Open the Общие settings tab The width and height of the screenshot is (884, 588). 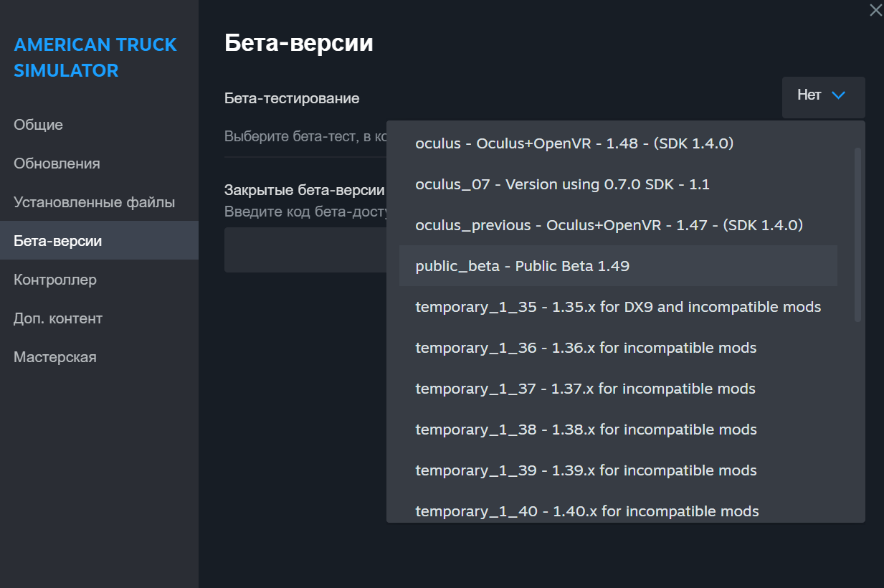tap(38, 125)
